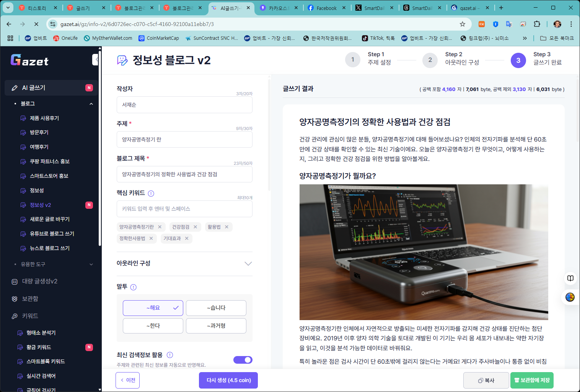Open the 실시간 검색어 tool
Image resolution: width=580 pixels, height=392 pixels.
(x=41, y=376)
